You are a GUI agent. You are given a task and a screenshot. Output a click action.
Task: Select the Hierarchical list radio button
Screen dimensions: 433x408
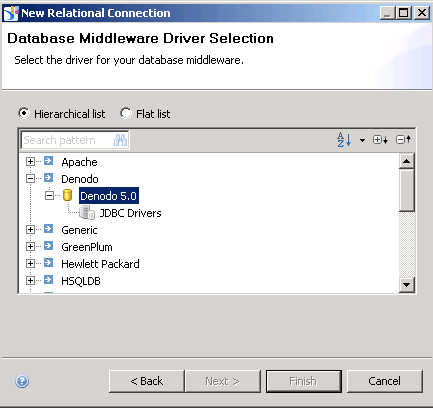[x=24, y=113]
